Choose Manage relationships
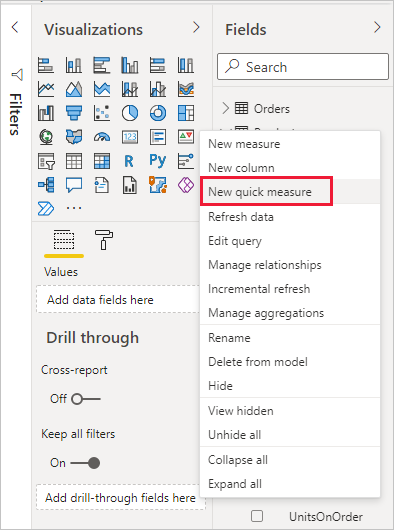Viewport: 394px width, 530px height. pos(290,265)
